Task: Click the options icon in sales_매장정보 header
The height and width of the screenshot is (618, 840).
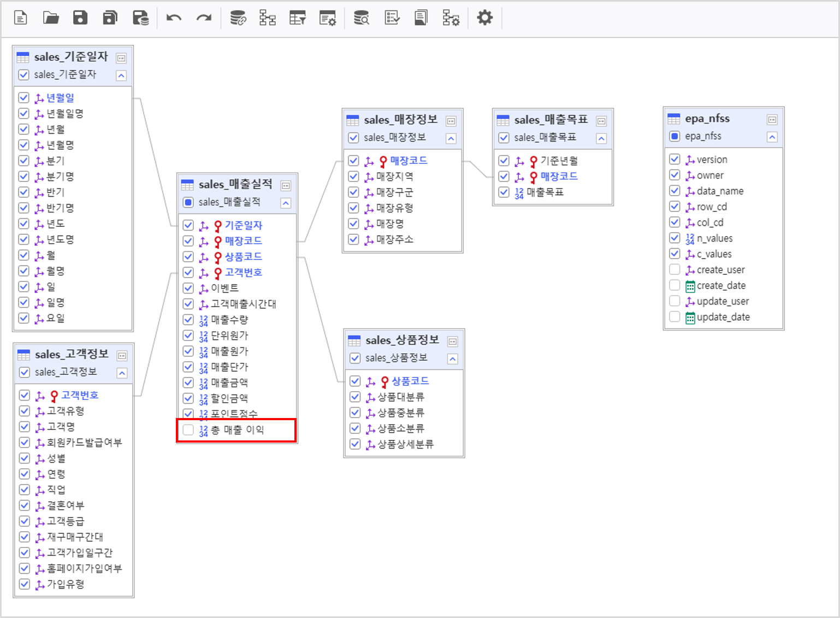Action: [451, 121]
